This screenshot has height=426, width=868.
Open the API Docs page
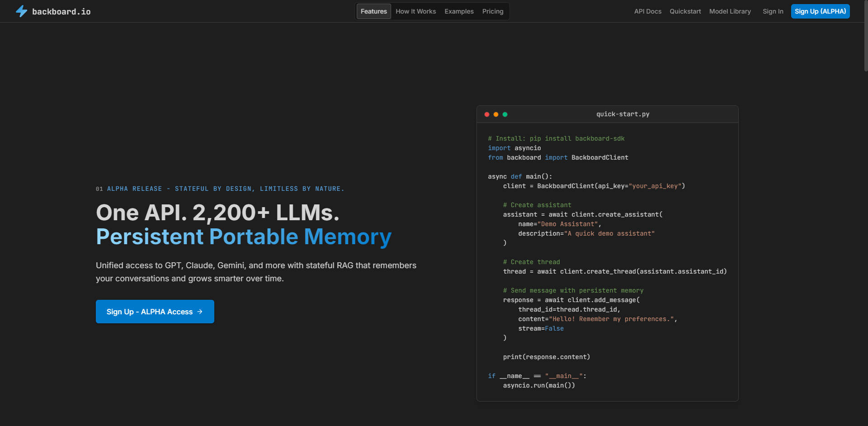647,11
